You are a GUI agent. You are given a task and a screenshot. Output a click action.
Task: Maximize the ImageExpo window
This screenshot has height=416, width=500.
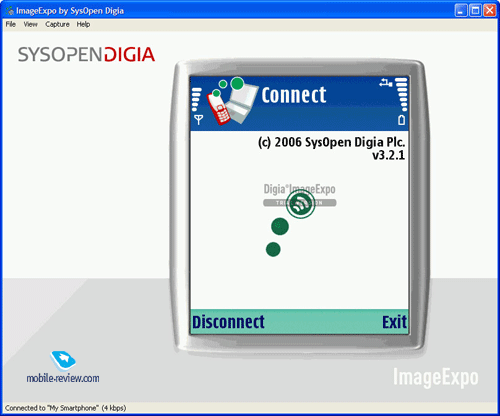pyautogui.click(x=475, y=11)
